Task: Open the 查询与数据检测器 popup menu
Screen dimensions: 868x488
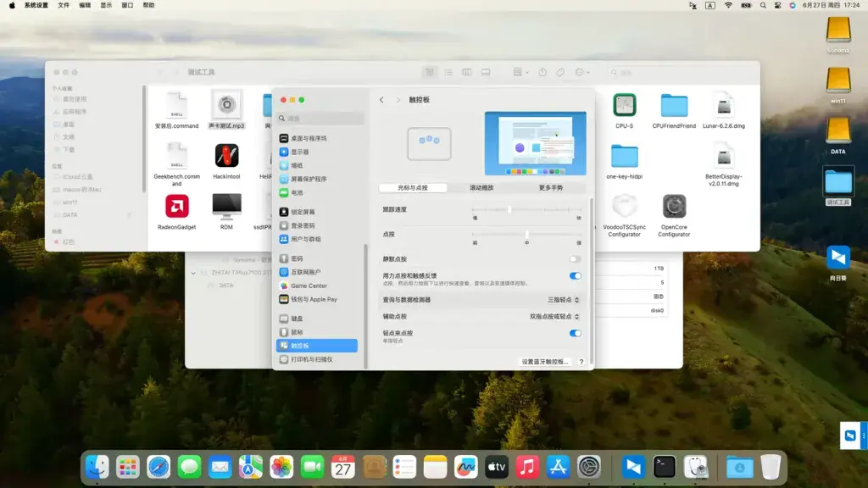Action: pyautogui.click(x=564, y=300)
